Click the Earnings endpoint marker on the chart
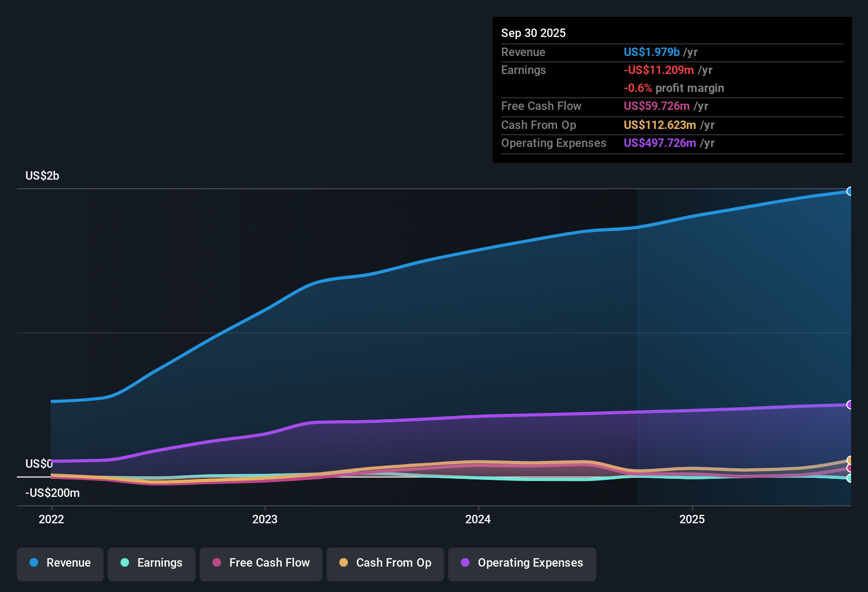 [850, 479]
